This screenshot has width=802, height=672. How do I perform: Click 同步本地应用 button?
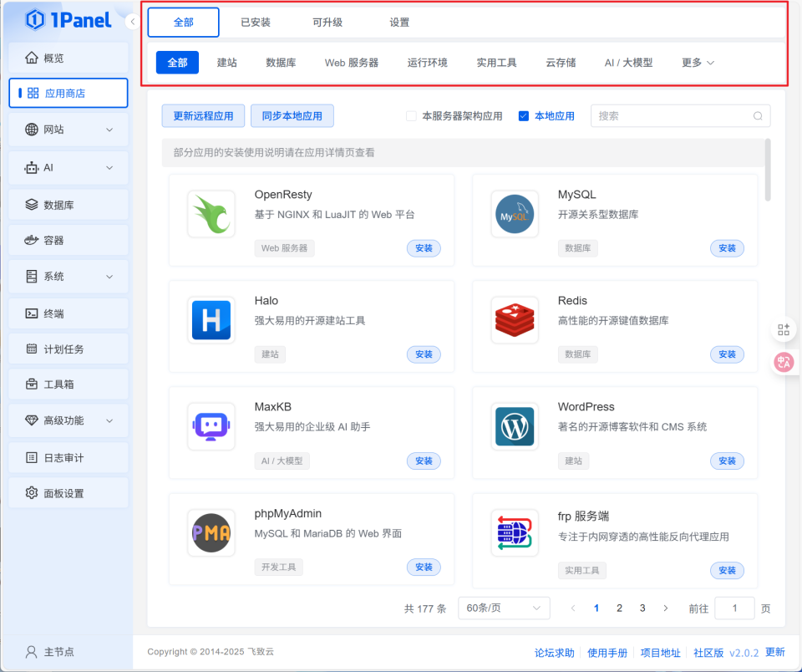coord(292,115)
